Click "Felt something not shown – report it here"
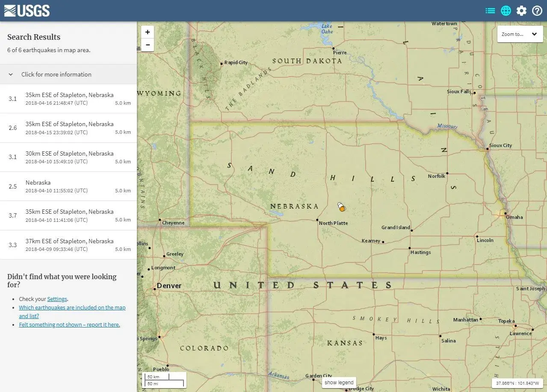Viewport: 547px width, 392px height. coord(70,324)
